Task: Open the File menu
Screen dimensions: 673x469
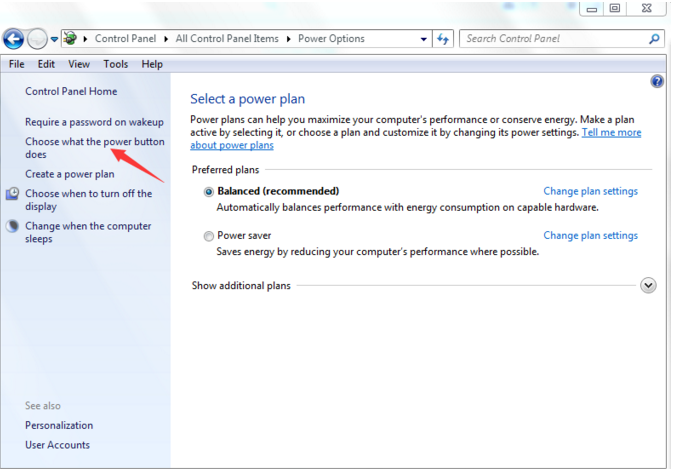Action: (x=17, y=64)
